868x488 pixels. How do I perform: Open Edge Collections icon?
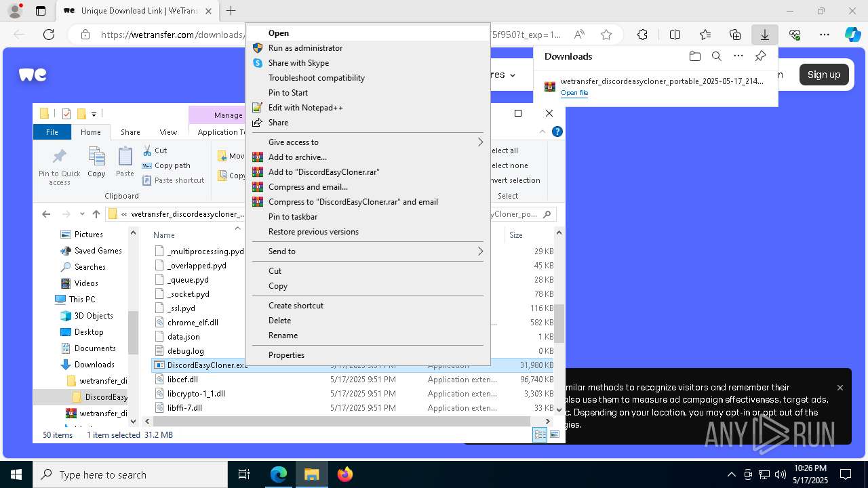coord(735,35)
